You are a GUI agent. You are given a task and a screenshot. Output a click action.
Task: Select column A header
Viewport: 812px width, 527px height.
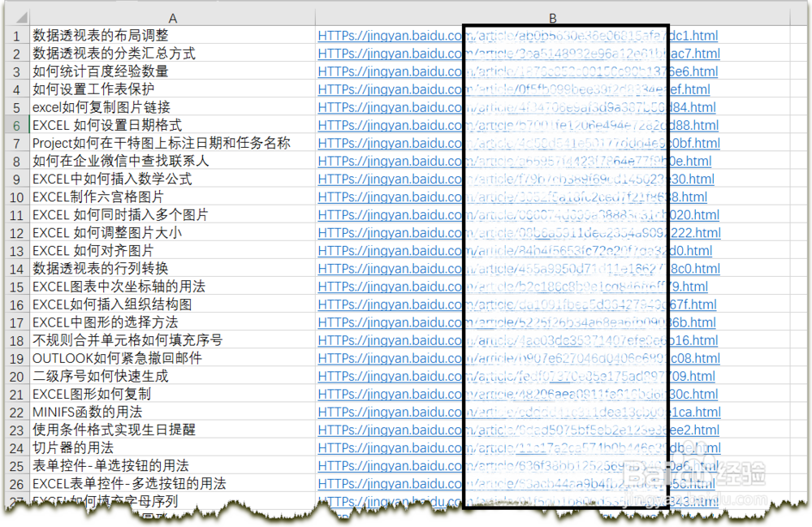click(x=172, y=18)
